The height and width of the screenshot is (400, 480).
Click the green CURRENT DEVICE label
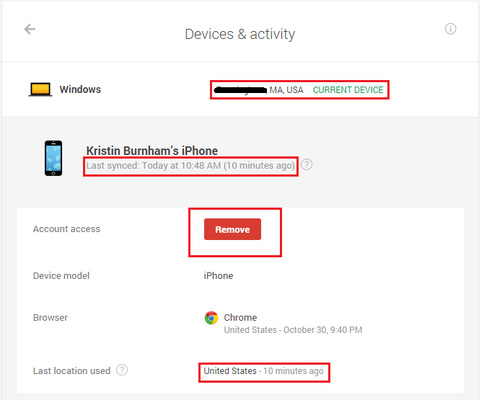point(348,90)
